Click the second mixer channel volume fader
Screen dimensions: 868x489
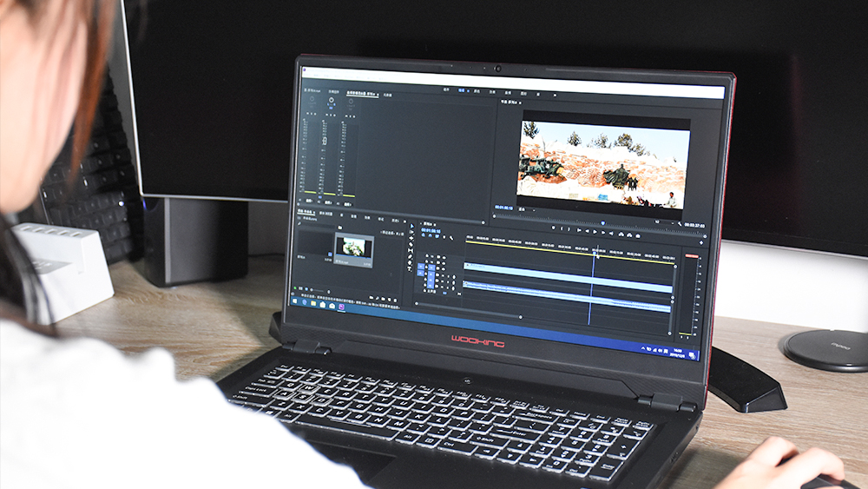point(325,142)
